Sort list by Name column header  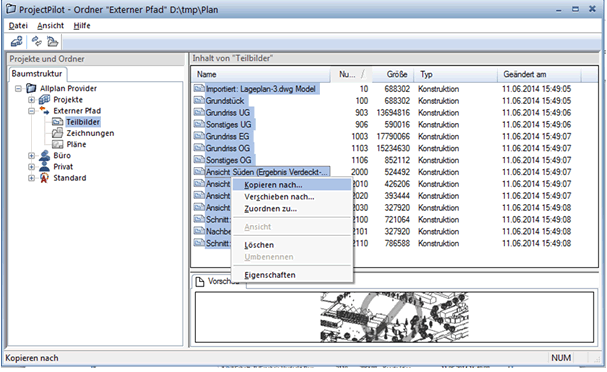pyautogui.click(x=261, y=74)
